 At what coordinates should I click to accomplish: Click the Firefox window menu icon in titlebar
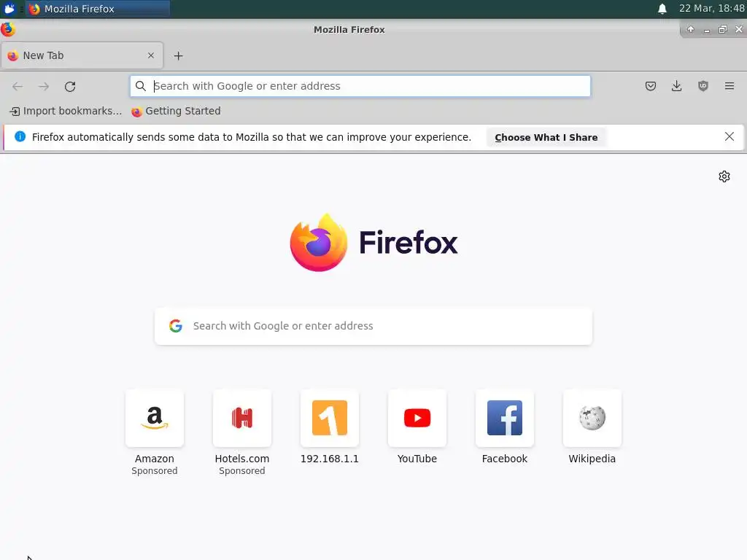(7, 29)
